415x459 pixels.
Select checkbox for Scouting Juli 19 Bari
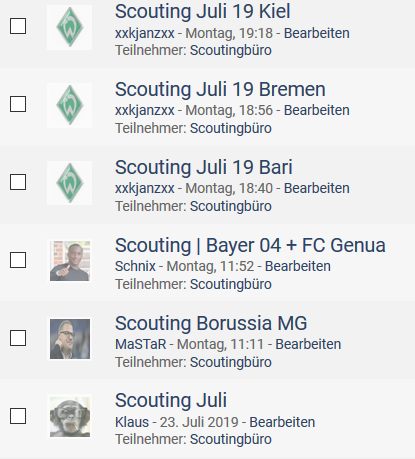point(18,182)
